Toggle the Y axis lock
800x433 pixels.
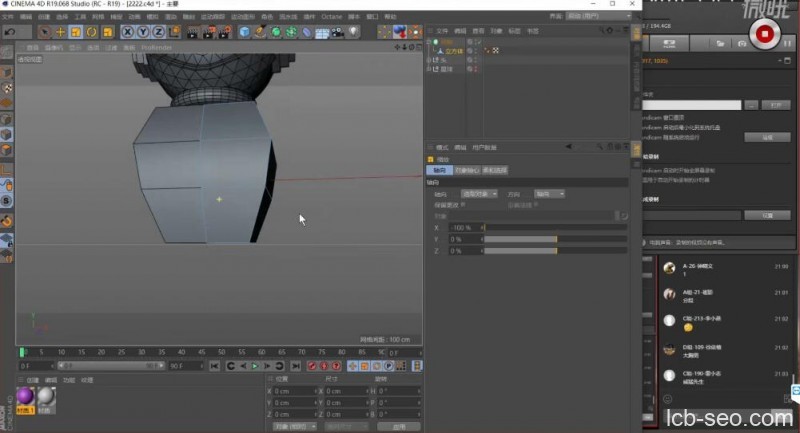click(143, 32)
